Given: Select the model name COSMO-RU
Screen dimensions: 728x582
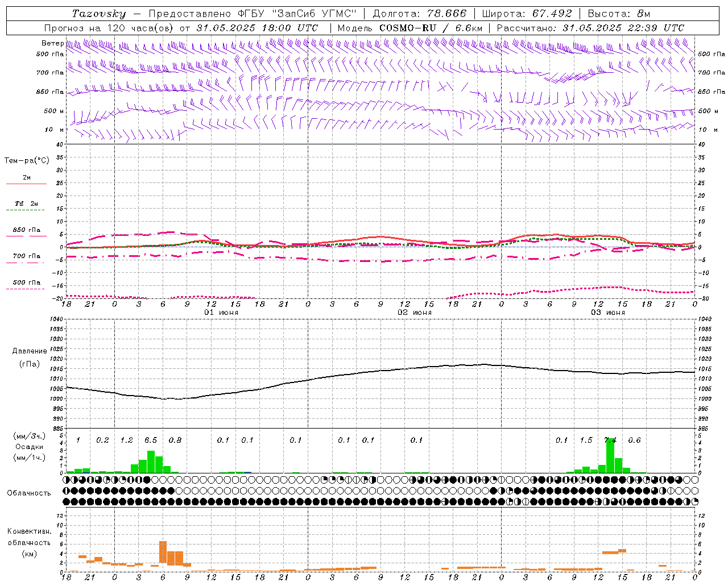Looking at the screenshot, I should [x=408, y=28].
